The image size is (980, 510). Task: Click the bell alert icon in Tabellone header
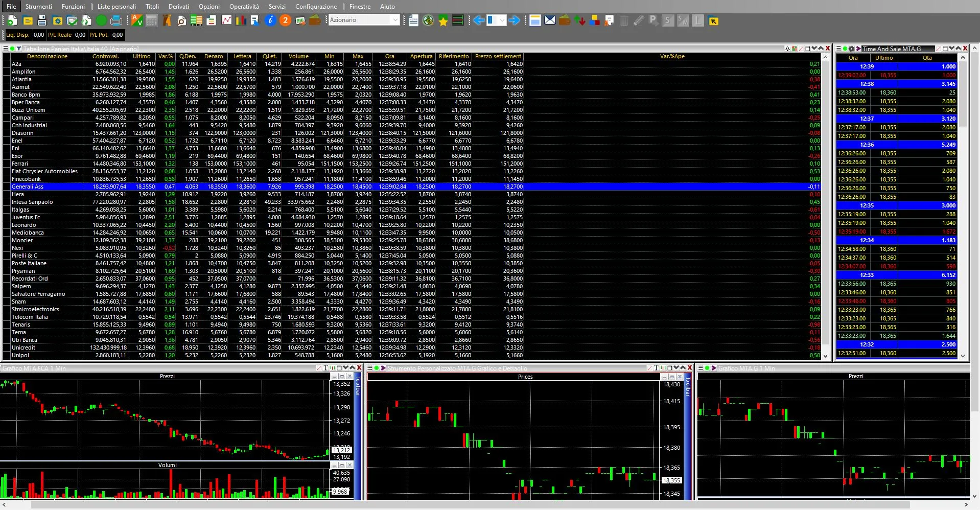tap(787, 49)
